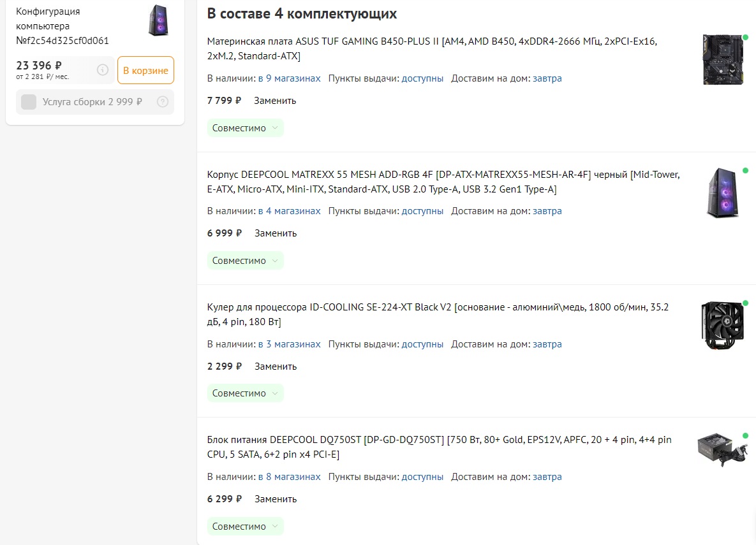Image resolution: width=756 pixels, height=545 pixels.
Task: Enable the assembly service checkbox for 2 999 ₽
Action: [29, 102]
